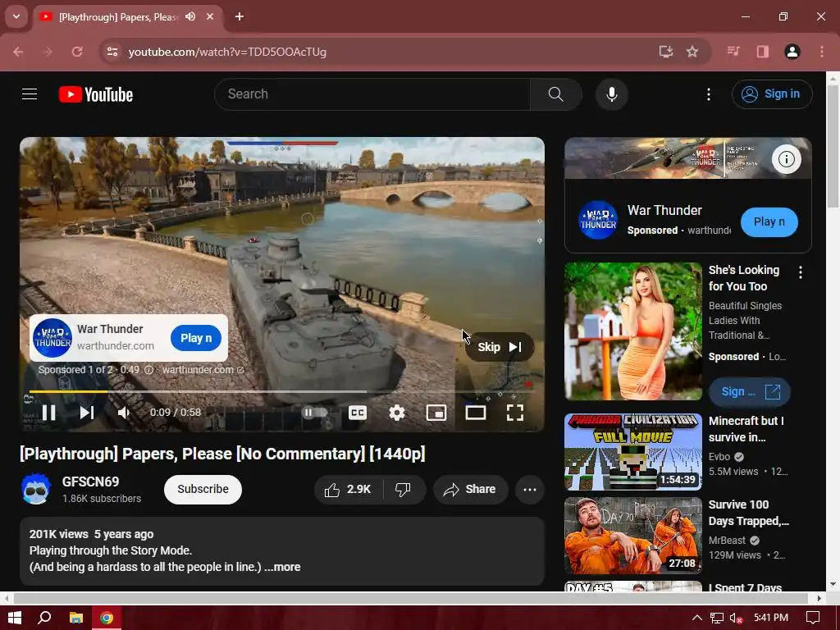
Task: Open ad info icon next to Sponsored 1 of 2
Action: (149, 370)
